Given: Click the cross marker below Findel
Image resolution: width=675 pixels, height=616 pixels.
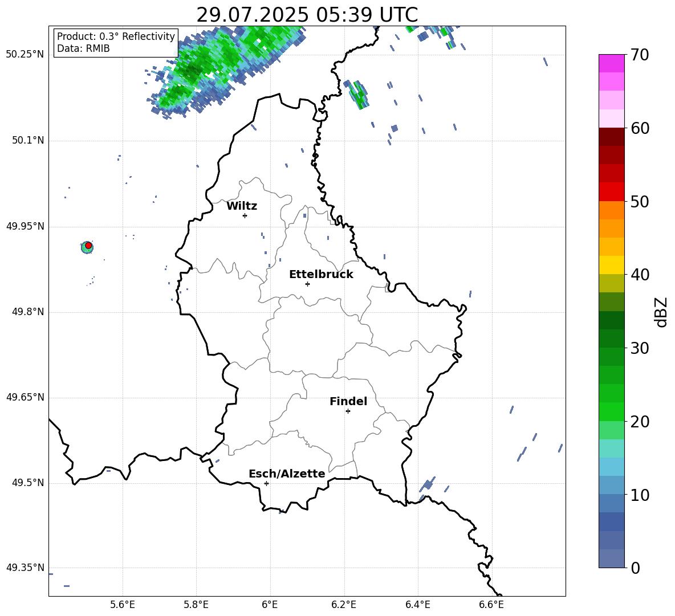Looking at the screenshot, I should tap(348, 411).
